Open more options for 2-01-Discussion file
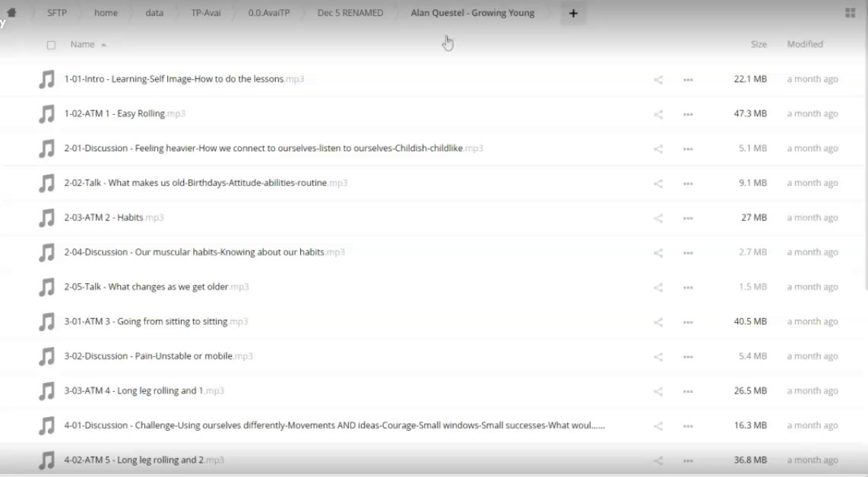868x477 pixels. pyautogui.click(x=688, y=149)
